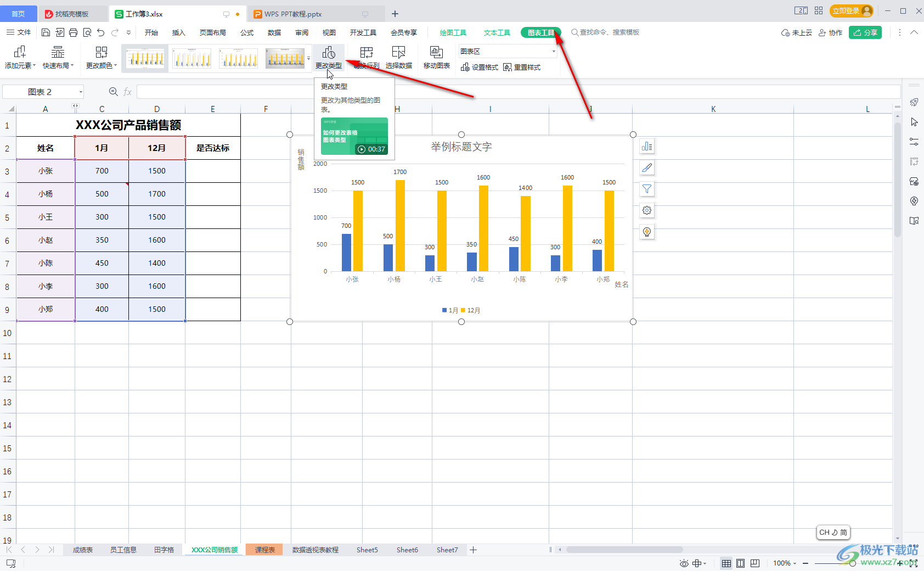Click the Print icon in quick access toolbar
Viewport: 924px width, 571px height.
pyautogui.click(x=74, y=33)
